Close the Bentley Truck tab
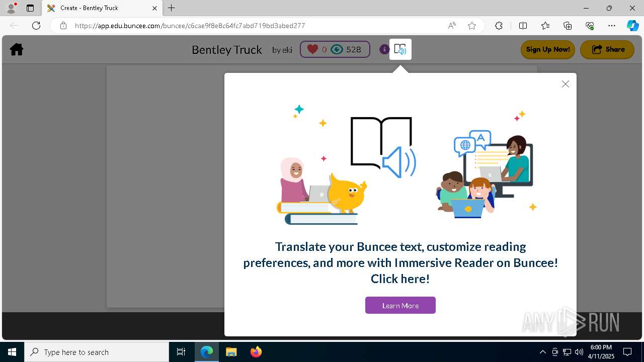This screenshot has width=644, height=362. pos(154,8)
